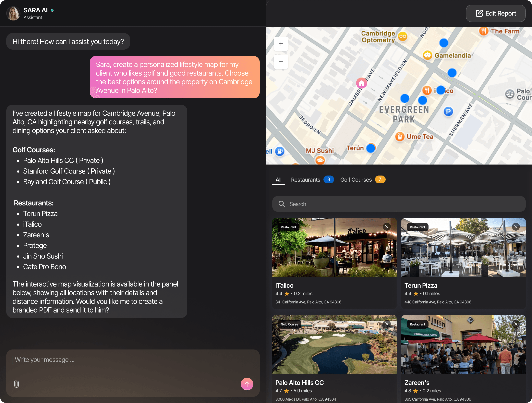Select the All tab
This screenshot has height=403, width=532.
278,180
